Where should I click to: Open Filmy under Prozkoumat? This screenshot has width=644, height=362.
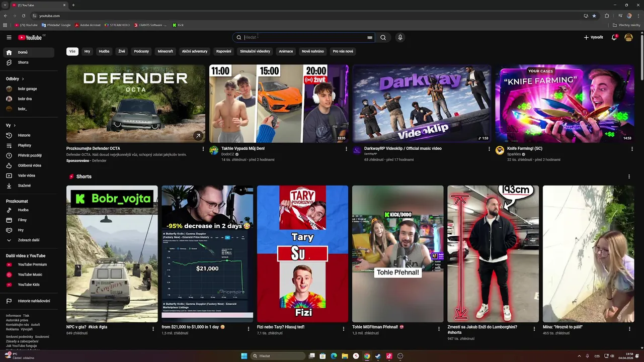[x=29, y=220]
